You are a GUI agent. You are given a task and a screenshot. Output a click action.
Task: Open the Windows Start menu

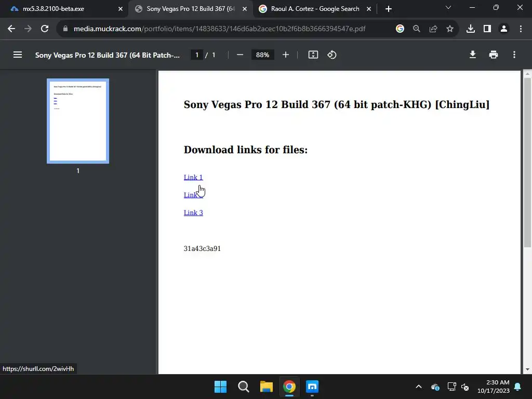point(220,387)
